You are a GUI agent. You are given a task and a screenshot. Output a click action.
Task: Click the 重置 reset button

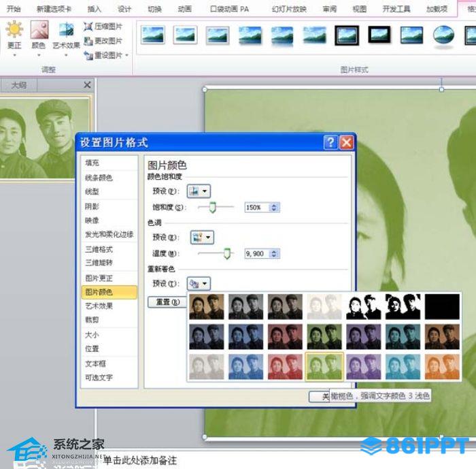(167, 302)
